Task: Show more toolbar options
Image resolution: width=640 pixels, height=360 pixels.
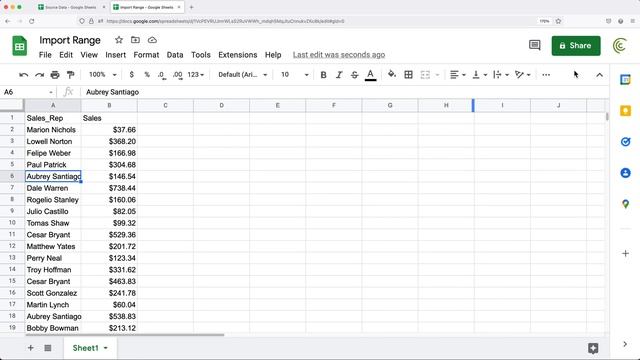Action: [x=546, y=75]
